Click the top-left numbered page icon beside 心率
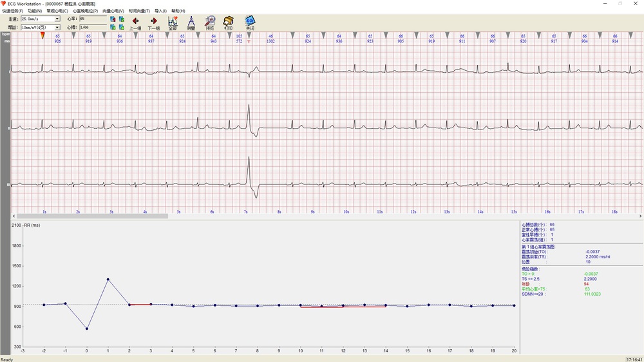644x362 pixels. click(x=113, y=19)
